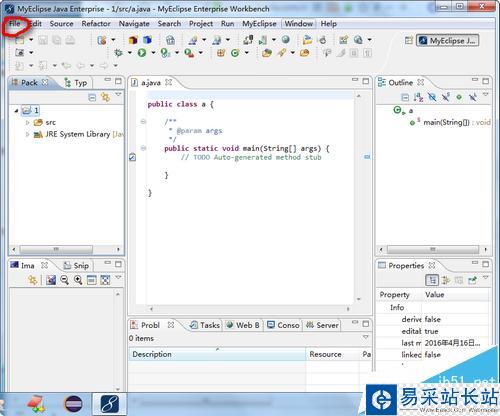
Task: Toggle alphabetical Sort in Outline
Action: tap(418, 97)
